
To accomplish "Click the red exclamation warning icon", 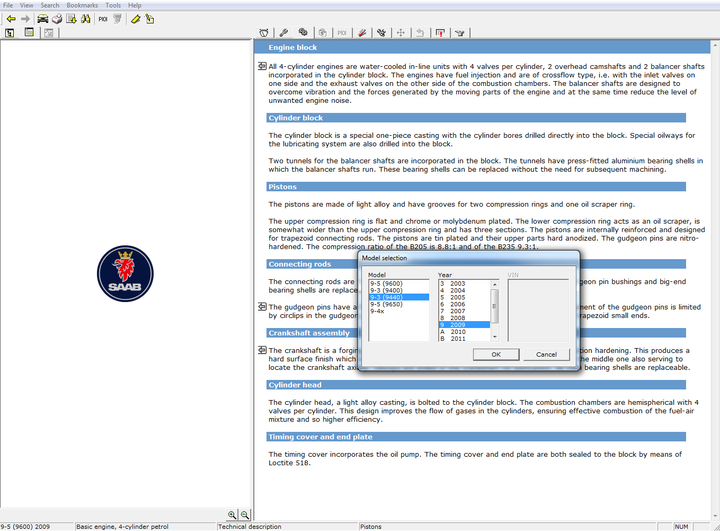I will click(x=440, y=33).
